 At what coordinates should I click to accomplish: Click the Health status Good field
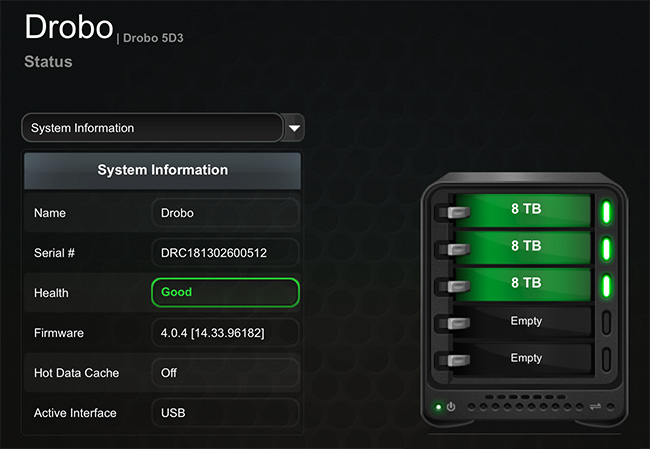click(225, 292)
